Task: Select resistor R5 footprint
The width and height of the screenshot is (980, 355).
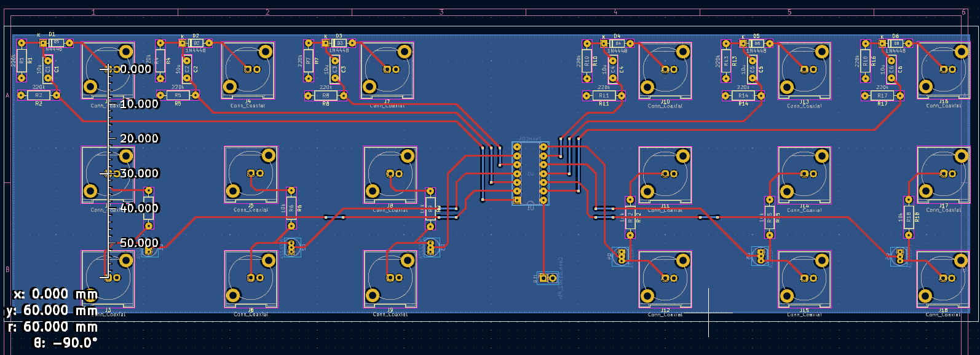Action: (178, 95)
